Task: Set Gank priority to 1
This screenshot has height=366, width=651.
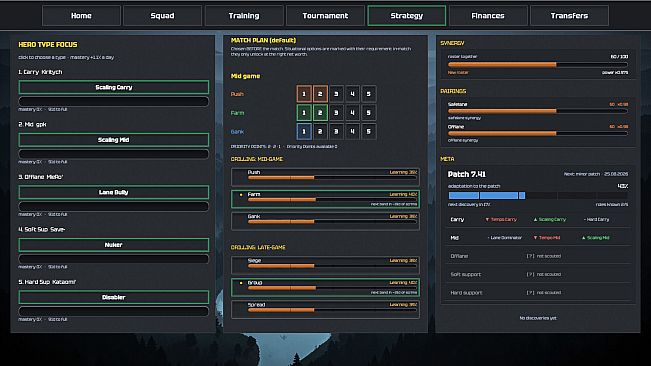Action: [x=304, y=132]
